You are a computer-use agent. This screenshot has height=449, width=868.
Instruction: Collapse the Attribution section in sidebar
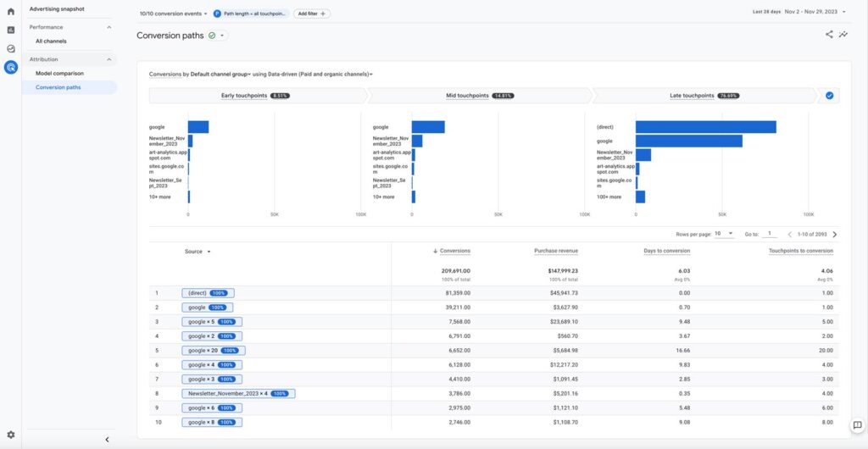click(x=109, y=59)
